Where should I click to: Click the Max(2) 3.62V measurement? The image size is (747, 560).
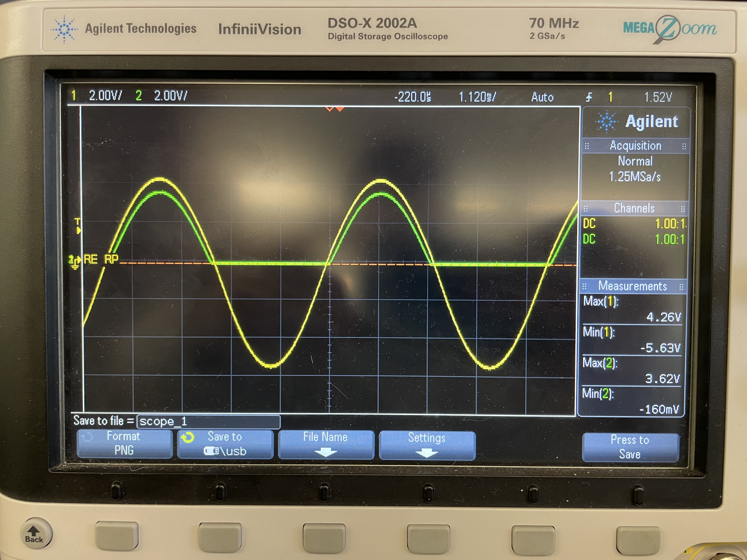[631, 371]
